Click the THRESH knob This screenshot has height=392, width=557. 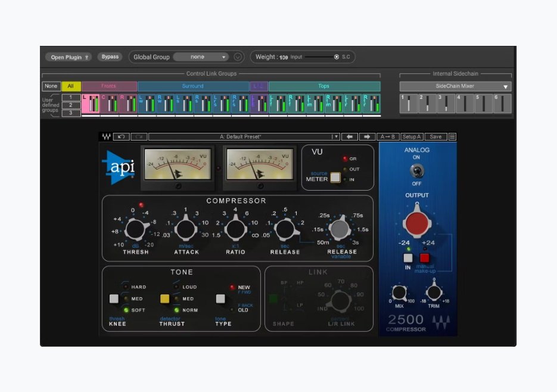pos(136,229)
